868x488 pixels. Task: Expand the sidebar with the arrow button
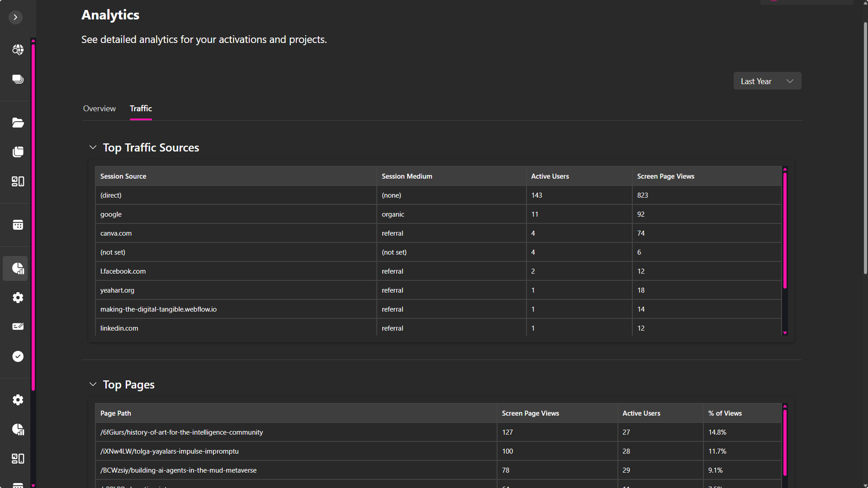click(15, 17)
